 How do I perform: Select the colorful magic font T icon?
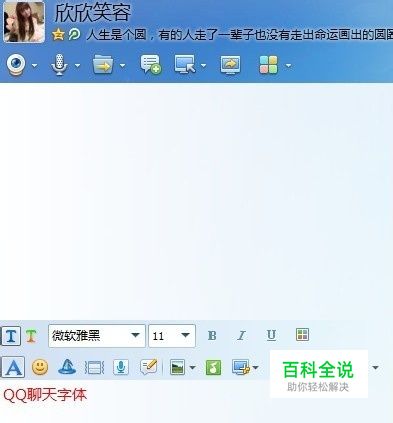[x=31, y=336]
